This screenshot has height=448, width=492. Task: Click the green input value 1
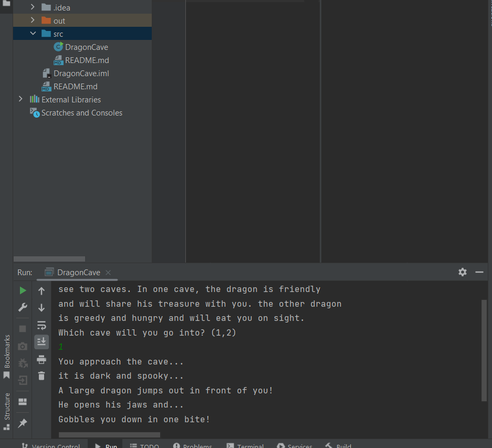61,347
